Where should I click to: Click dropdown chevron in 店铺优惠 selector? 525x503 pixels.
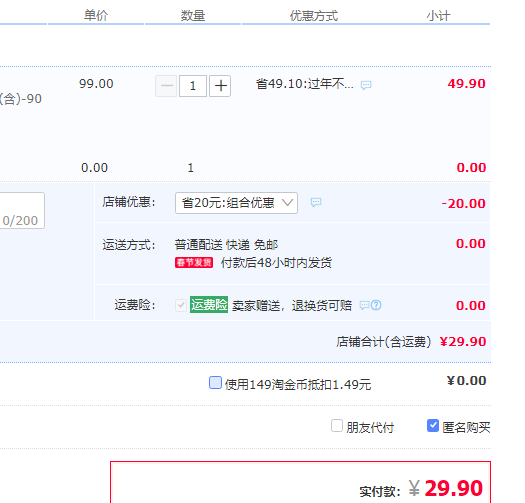pyautogui.click(x=287, y=203)
